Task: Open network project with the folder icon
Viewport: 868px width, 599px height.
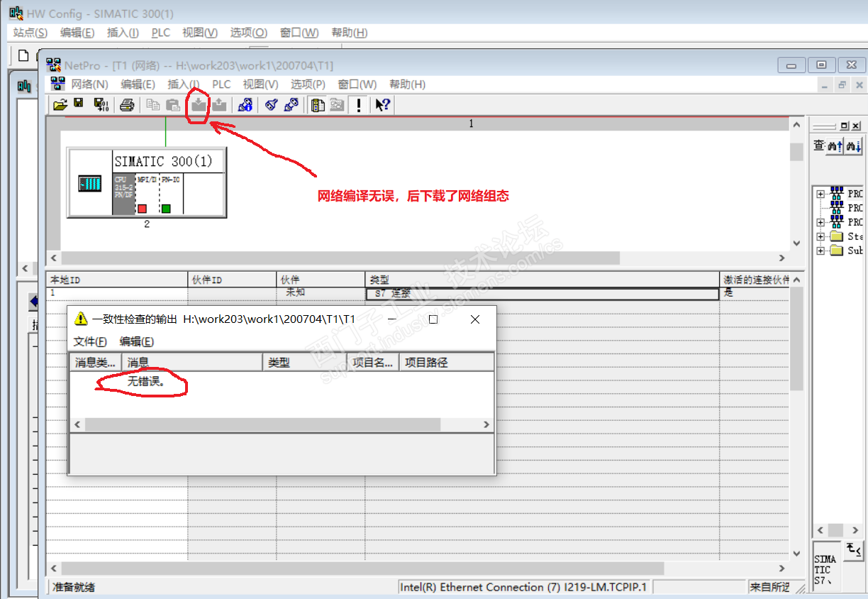Action: click(x=60, y=105)
